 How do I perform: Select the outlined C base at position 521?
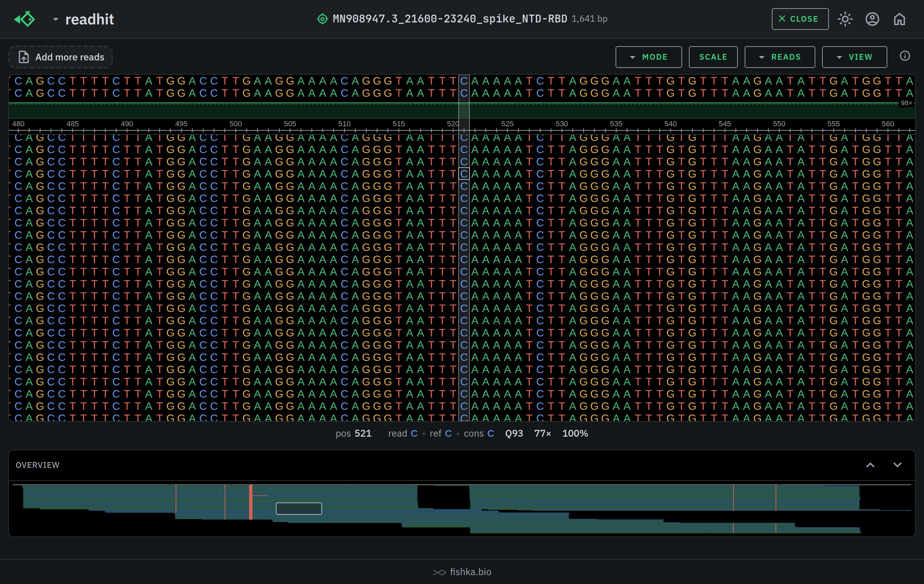click(464, 174)
